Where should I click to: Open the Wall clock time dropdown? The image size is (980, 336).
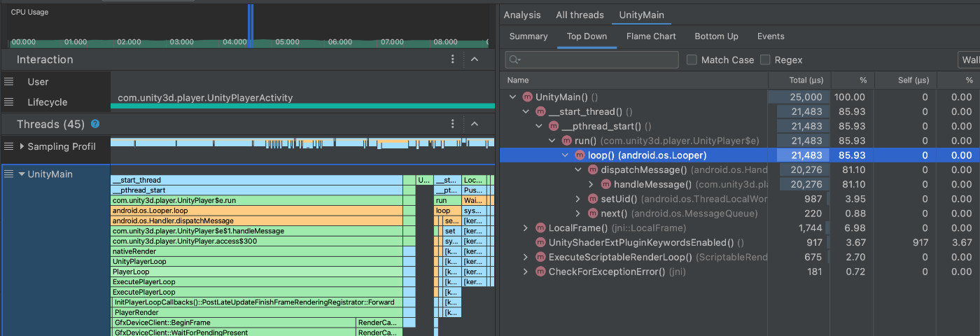(x=969, y=60)
